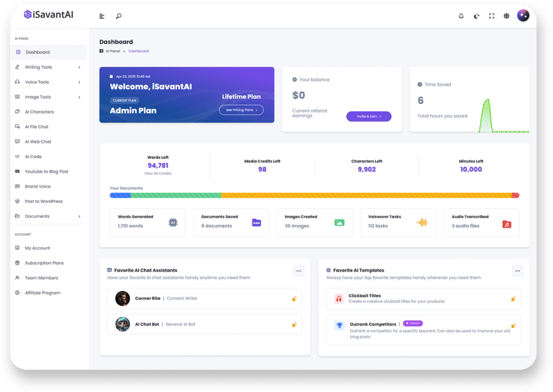
Task: Toggle the search bar
Action: point(118,15)
